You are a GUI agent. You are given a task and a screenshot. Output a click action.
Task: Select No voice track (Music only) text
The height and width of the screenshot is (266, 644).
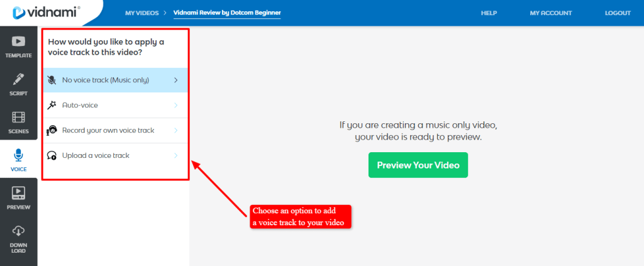point(106,80)
